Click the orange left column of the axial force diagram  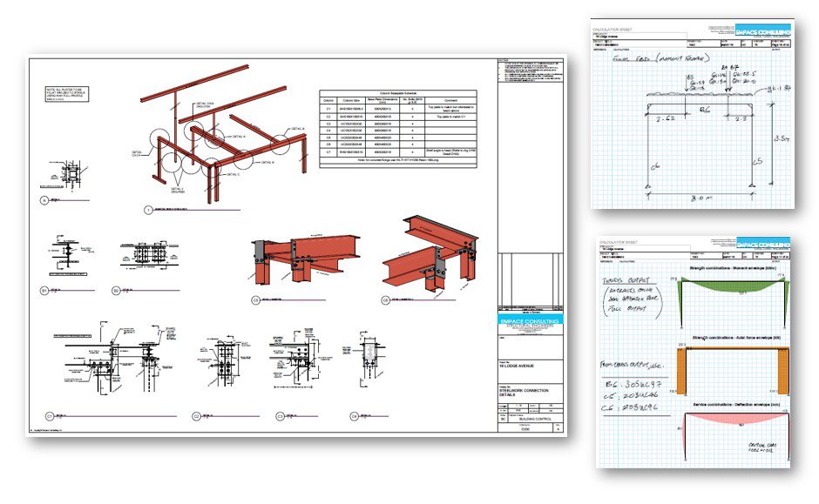tap(681, 370)
